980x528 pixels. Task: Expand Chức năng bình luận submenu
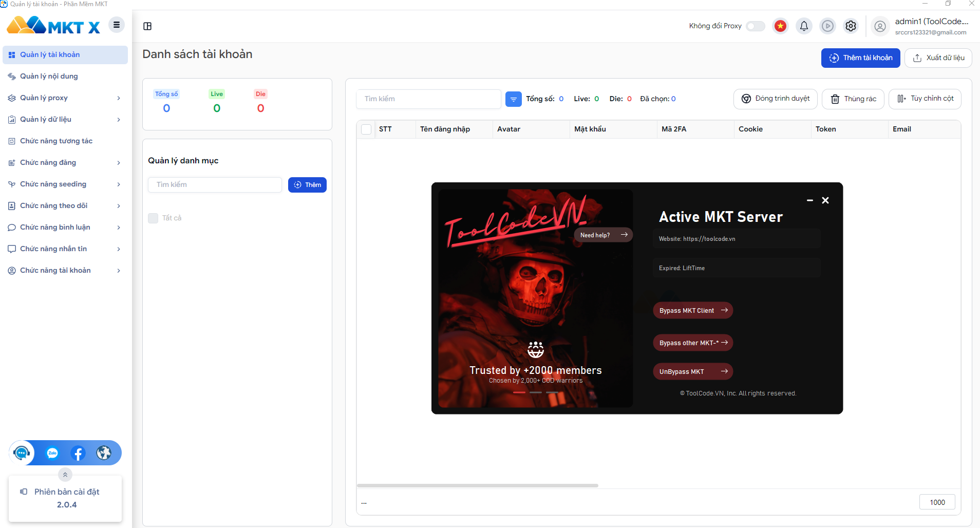(x=119, y=228)
